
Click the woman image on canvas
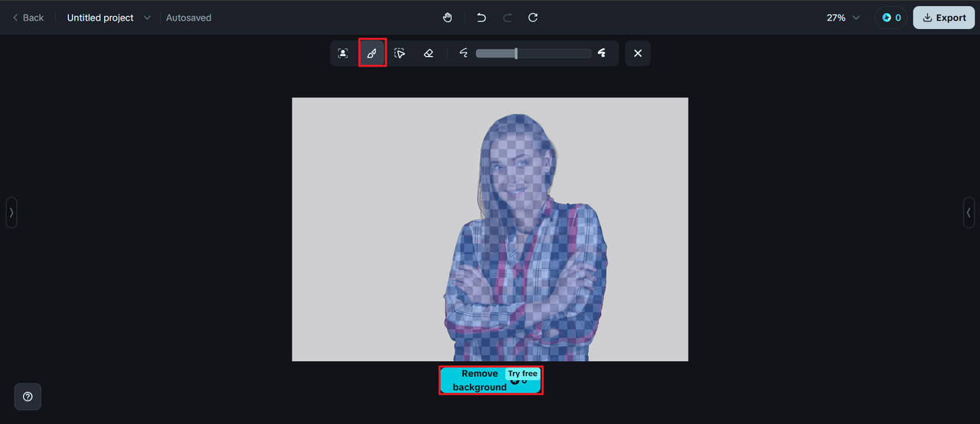[490, 230]
